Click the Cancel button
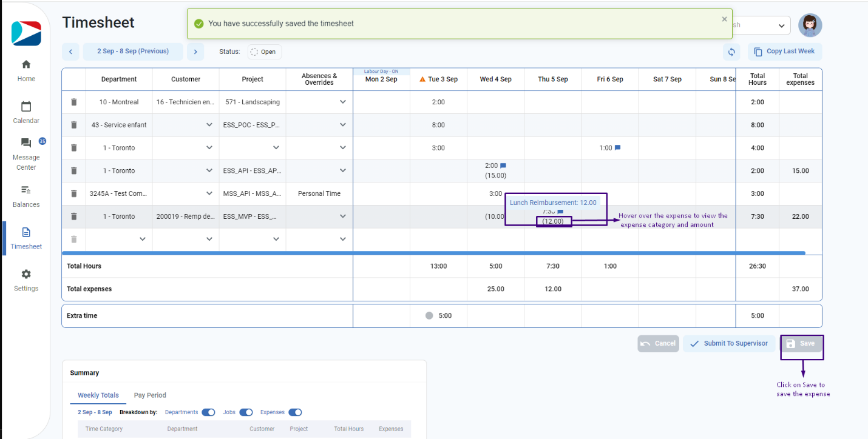Screen dimensions: 868x439 click(x=658, y=343)
